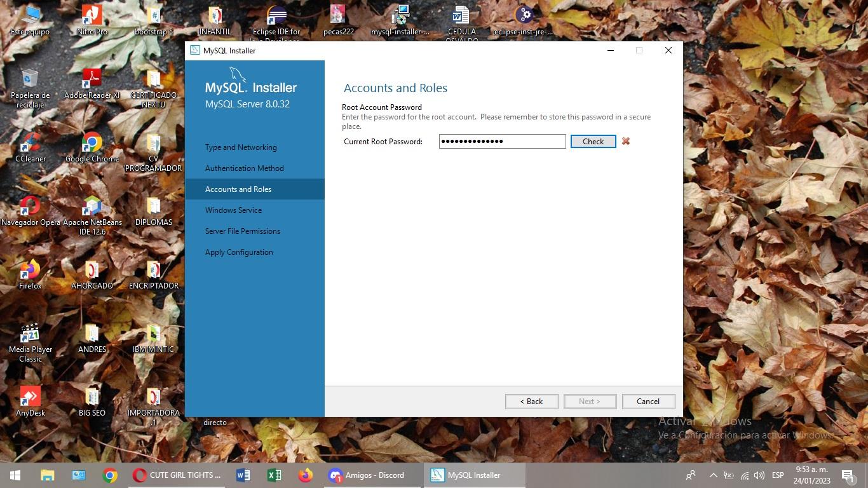Select the ENCRIPTADOR desktop icon
The width and height of the screenshot is (868, 488).
[154, 274]
